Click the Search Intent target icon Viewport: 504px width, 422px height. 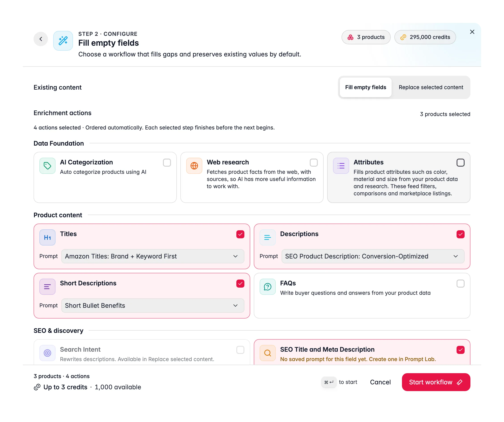click(x=47, y=353)
